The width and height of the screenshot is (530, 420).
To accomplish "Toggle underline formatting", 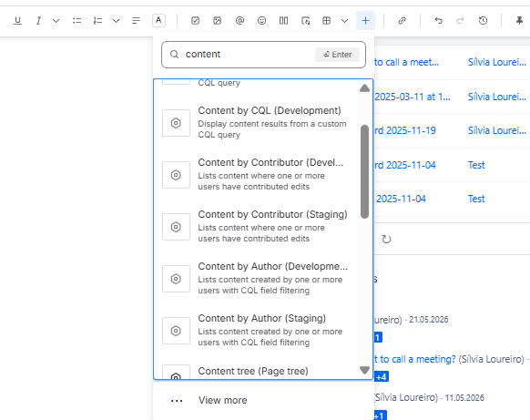I will point(17,21).
